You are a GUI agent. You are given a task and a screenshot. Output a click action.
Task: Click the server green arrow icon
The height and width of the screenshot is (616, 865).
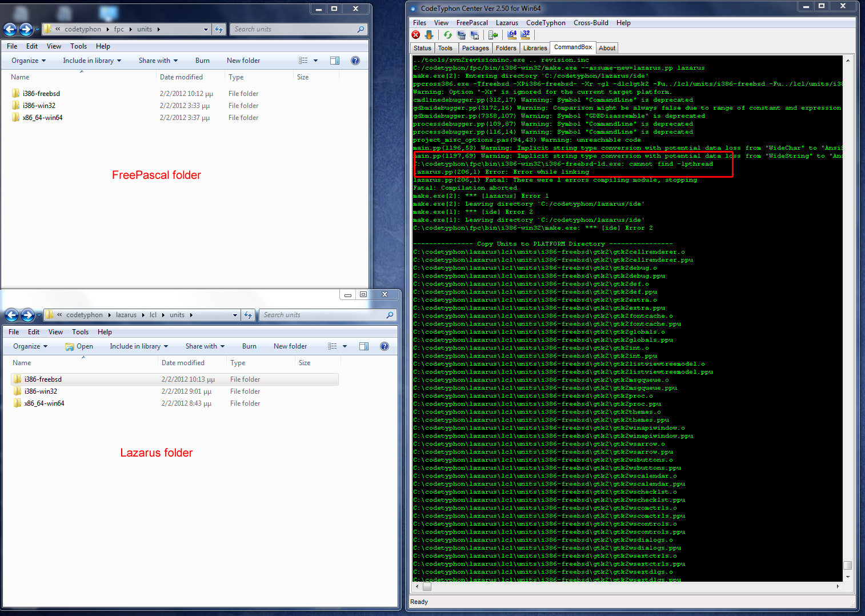click(x=493, y=35)
